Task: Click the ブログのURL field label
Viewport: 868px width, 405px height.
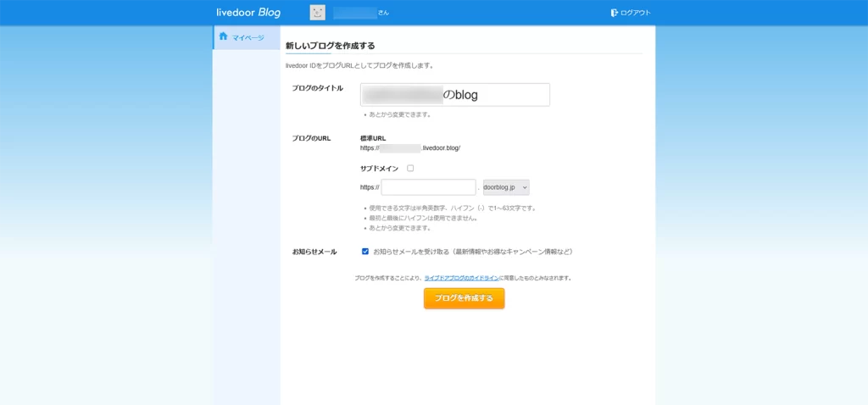Action: pos(311,138)
